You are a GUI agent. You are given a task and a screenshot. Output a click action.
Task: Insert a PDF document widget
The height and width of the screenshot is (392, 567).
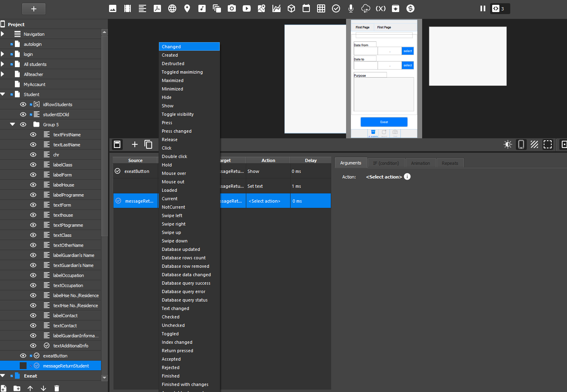pos(157,8)
